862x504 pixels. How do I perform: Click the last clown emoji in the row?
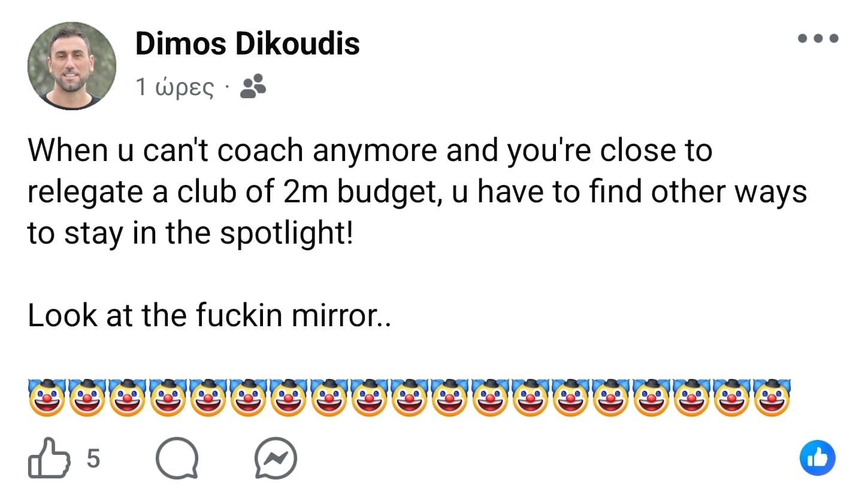pyautogui.click(x=772, y=397)
